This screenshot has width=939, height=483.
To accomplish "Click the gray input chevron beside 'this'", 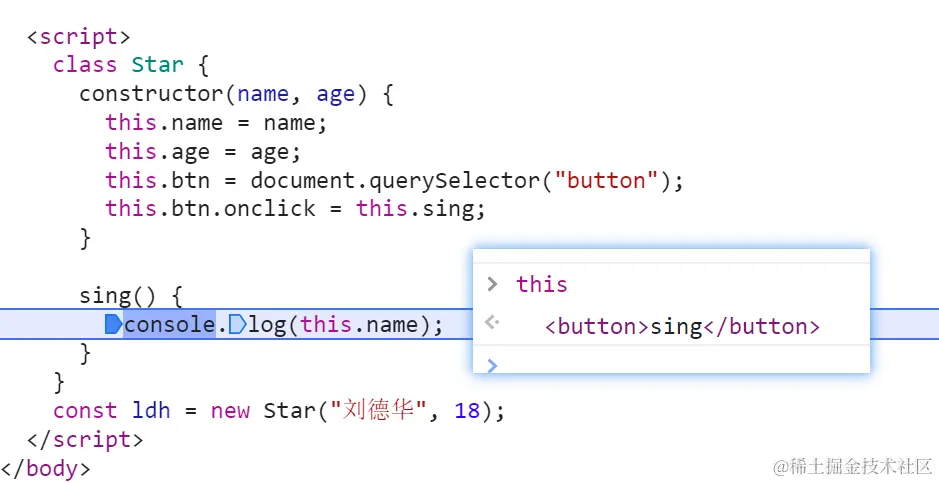I will [492, 284].
